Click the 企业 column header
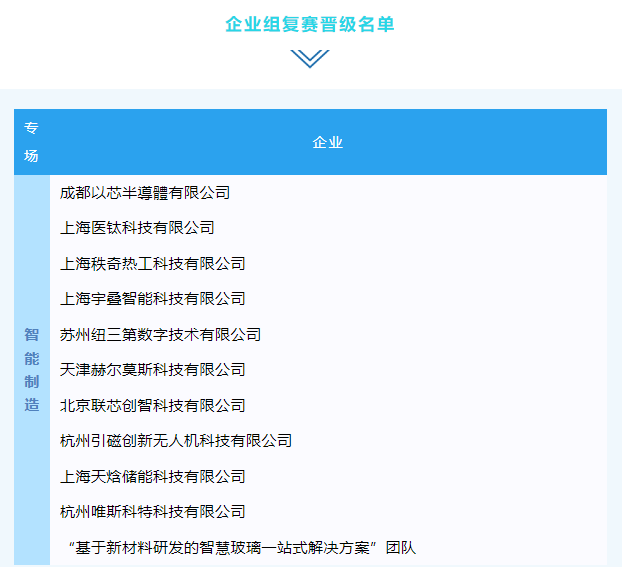The width and height of the screenshot is (623, 567). pyautogui.click(x=328, y=142)
